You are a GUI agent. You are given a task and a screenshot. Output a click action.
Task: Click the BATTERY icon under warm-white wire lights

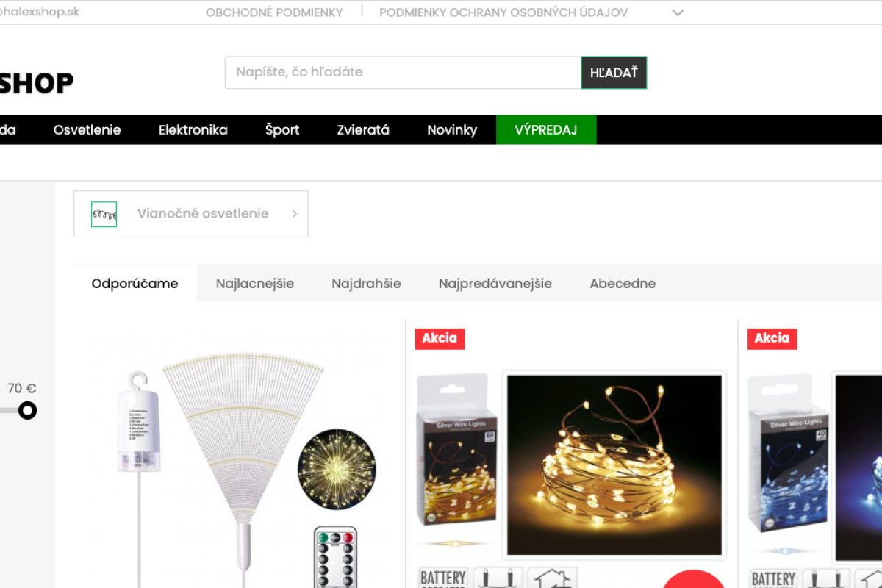pos(442,578)
